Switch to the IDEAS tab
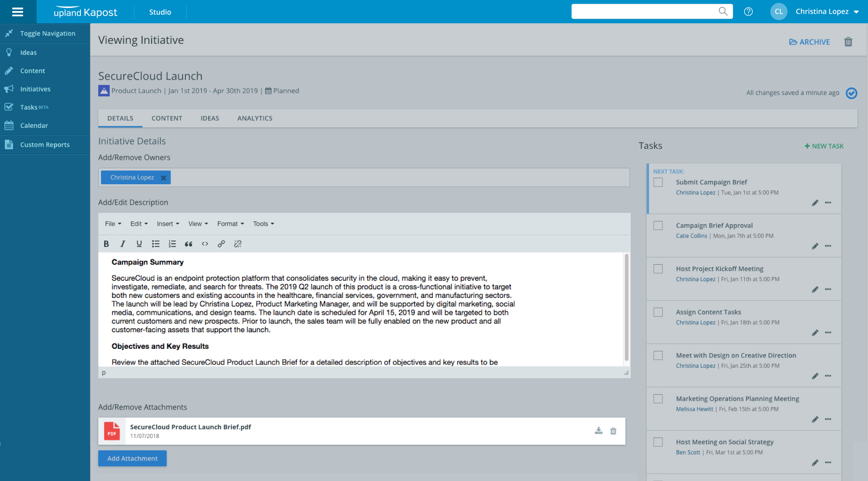Image resolution: width=868 pixels, height=481 pixels. click(x=210, y=118)
